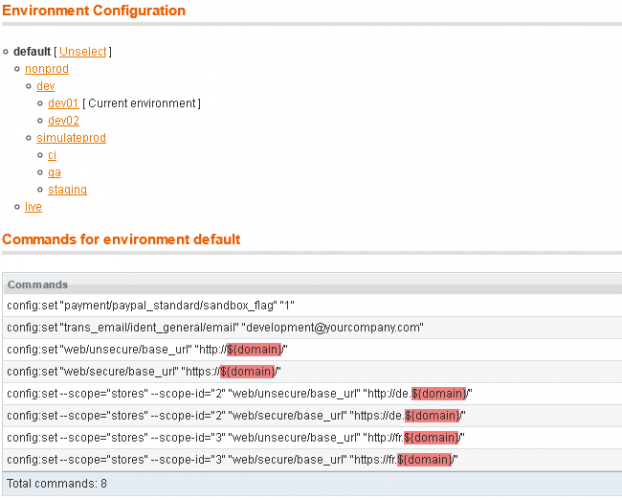The height and width of the screenshot is (500, 622).
Task: Click the Unselect link next to default
Action: 83,52
